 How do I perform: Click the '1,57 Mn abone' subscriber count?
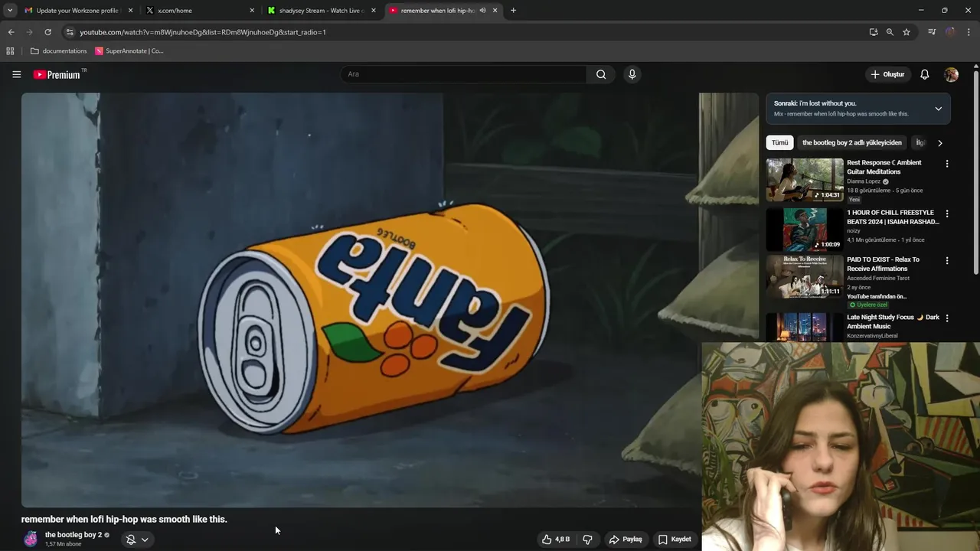[63, 544]
